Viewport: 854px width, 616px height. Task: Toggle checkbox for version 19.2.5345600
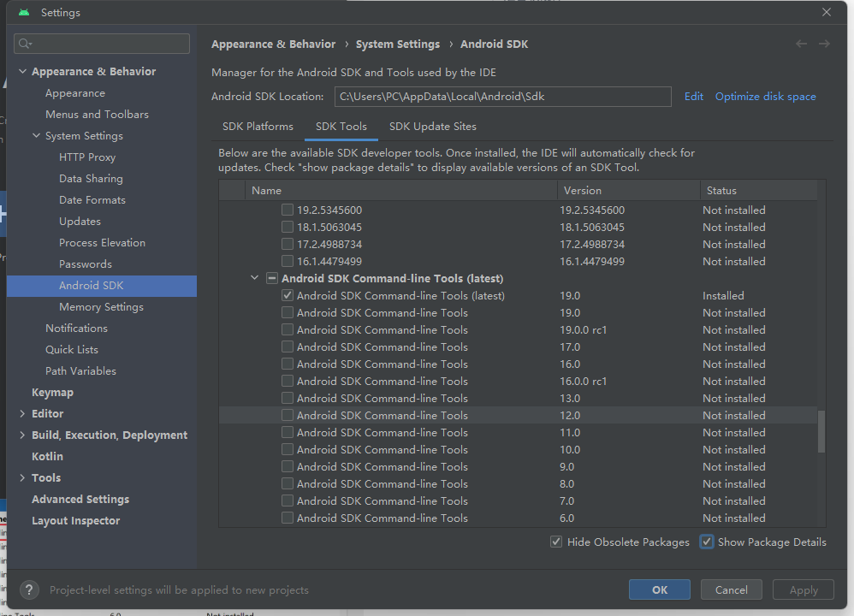point(288,210)
